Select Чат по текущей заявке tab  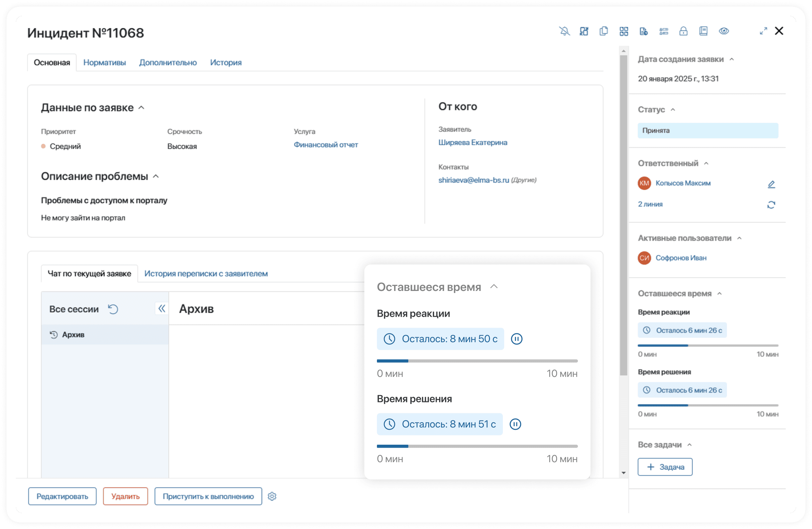tap(89, 274)
